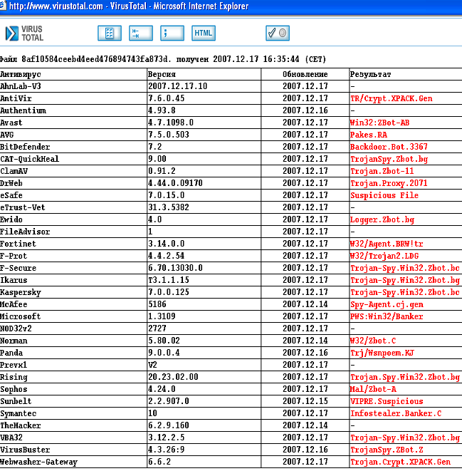
Task: Click the Версия column header
Action: tap(162, 74)
